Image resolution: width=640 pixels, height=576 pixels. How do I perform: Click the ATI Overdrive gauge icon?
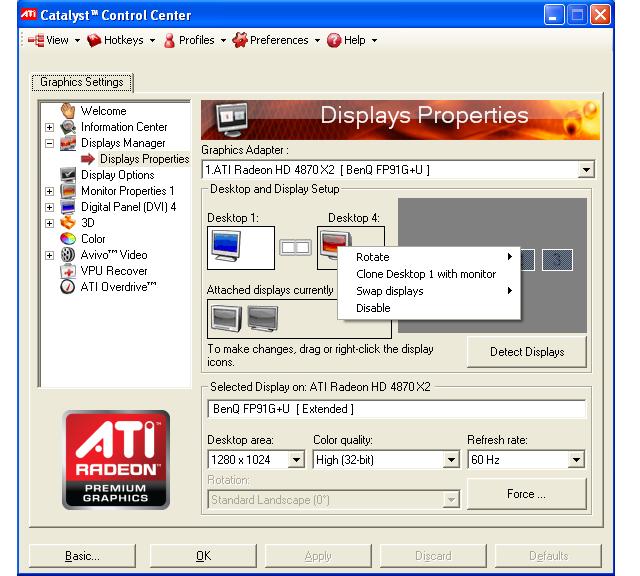[x=68, y=287]
